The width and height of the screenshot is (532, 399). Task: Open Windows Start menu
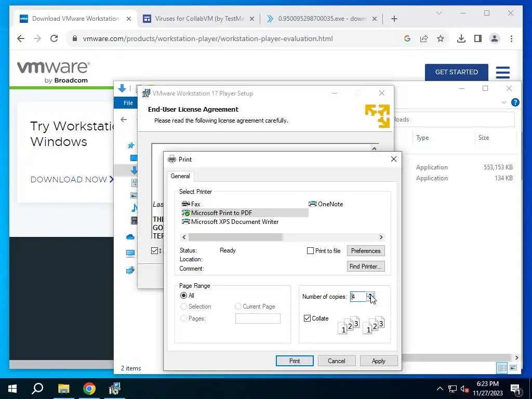pyautogui.click(x=12, y=389)
